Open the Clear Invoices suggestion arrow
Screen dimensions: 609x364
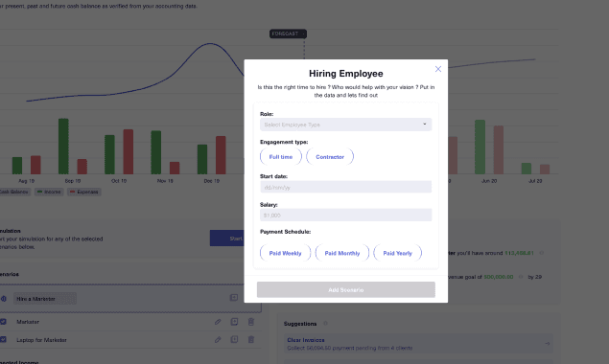[x=547, y=344]
